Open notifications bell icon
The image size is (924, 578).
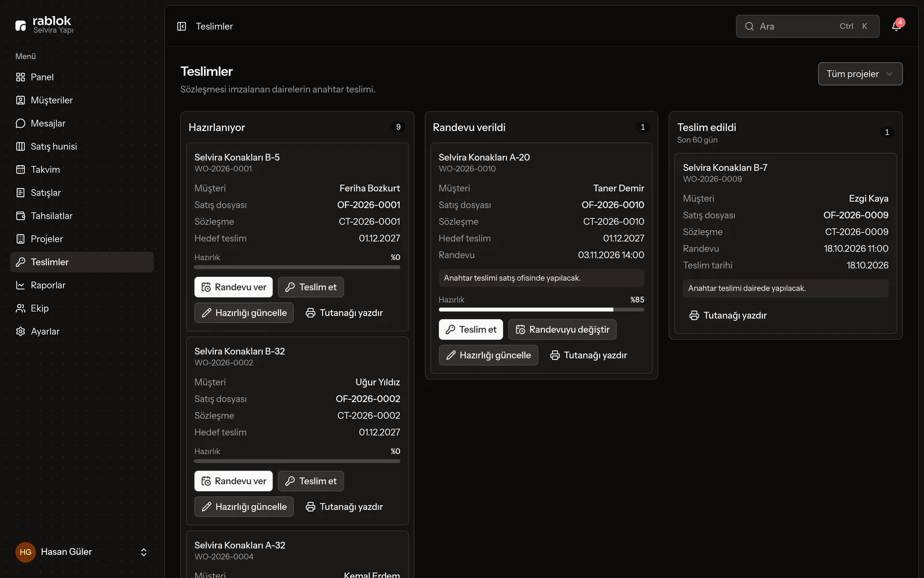click(x=896, y=27)
